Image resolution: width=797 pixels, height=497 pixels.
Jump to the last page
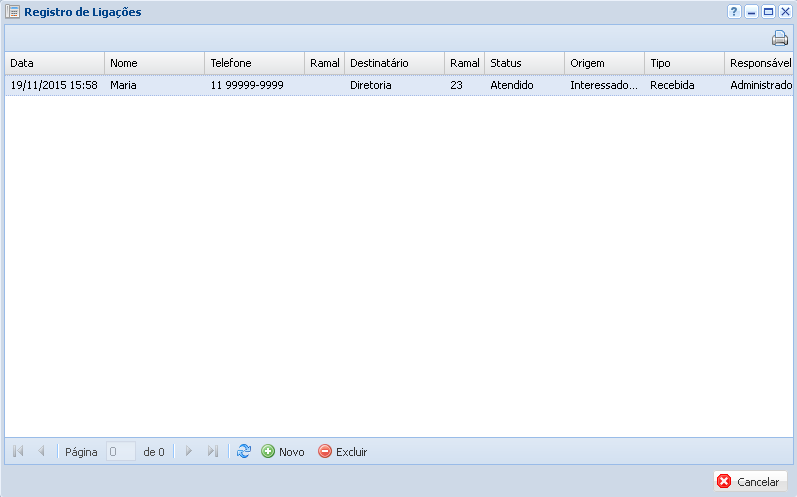coord(212,452)
